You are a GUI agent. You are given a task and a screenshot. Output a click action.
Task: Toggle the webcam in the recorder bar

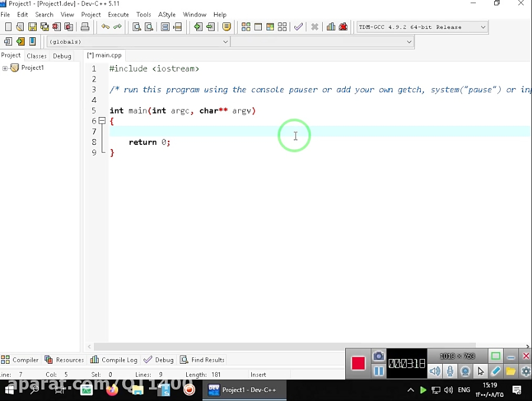pos(465,371)
